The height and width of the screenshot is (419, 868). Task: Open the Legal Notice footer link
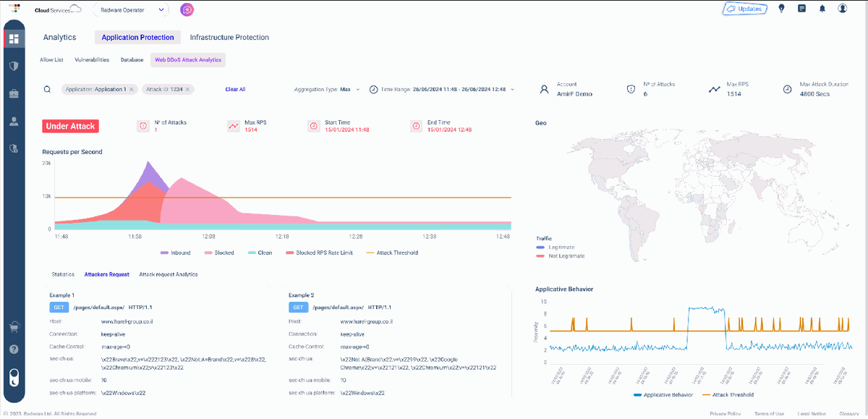coord(810,413)
